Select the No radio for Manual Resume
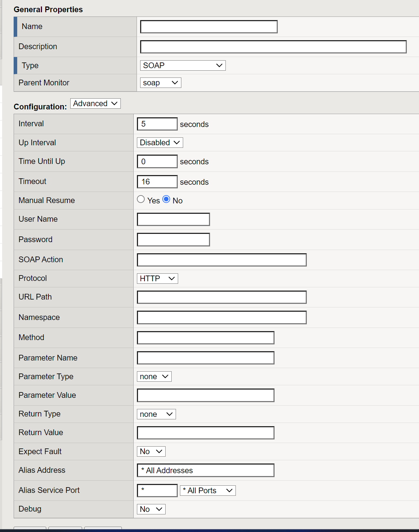 [x=166, y=199]
